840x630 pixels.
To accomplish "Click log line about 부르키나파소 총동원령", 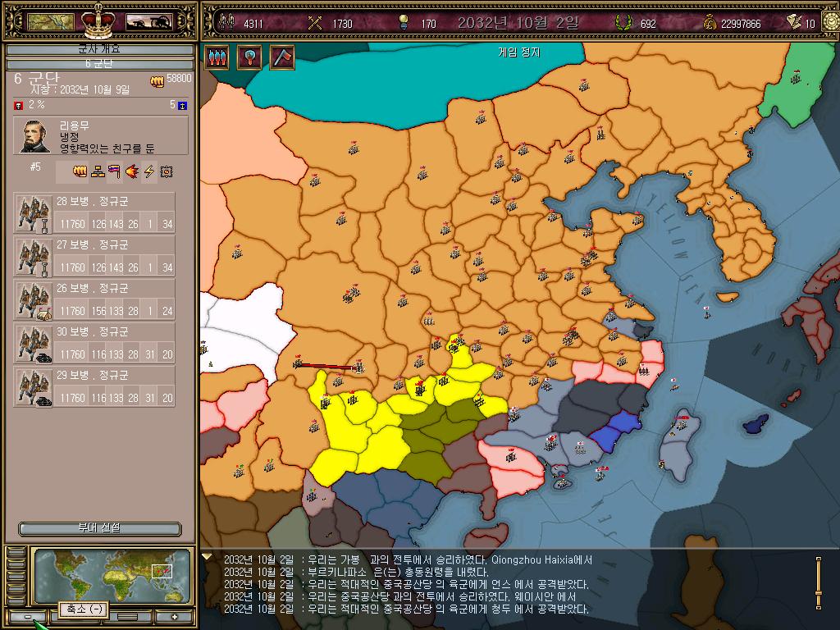I will (x=356, y=572).
